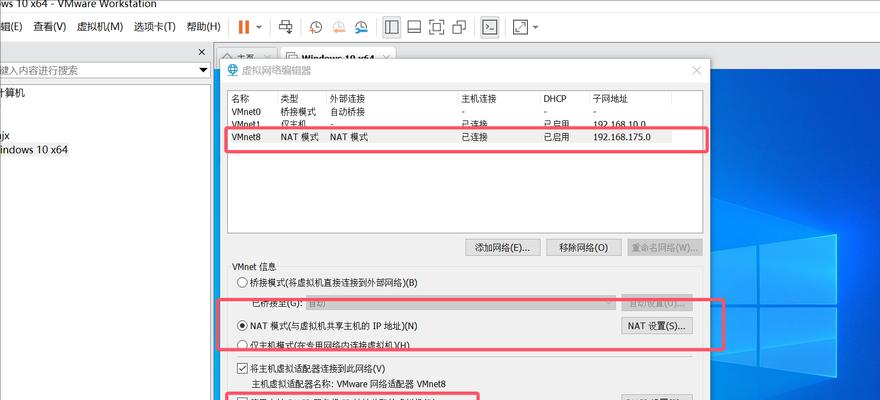
Task: Toggle 将主机虚拟适配器连接到此网络 checkbox
Action: click(242, 369)
